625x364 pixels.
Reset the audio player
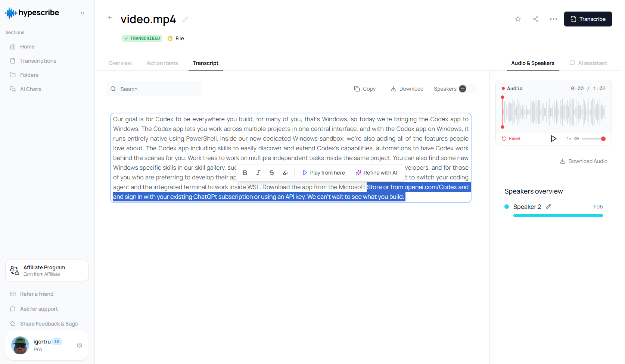pos(511,138)
